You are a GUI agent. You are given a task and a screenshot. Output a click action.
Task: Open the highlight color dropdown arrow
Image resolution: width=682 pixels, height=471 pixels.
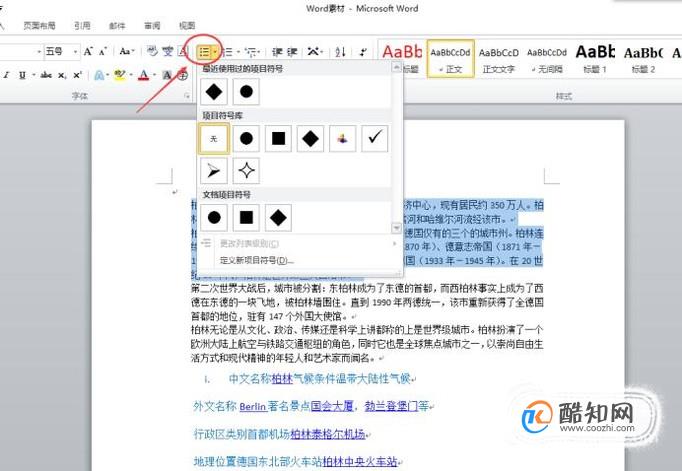click(x=130, y=76)
